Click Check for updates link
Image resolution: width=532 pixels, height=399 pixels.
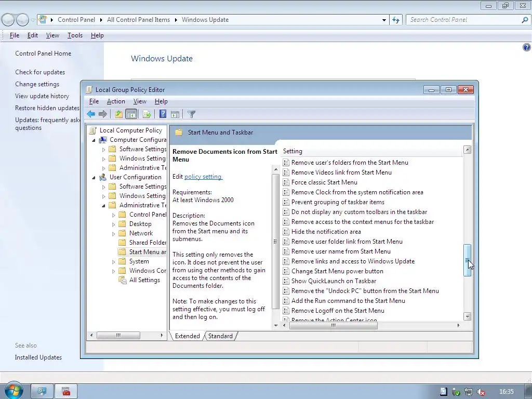point(40,72)
